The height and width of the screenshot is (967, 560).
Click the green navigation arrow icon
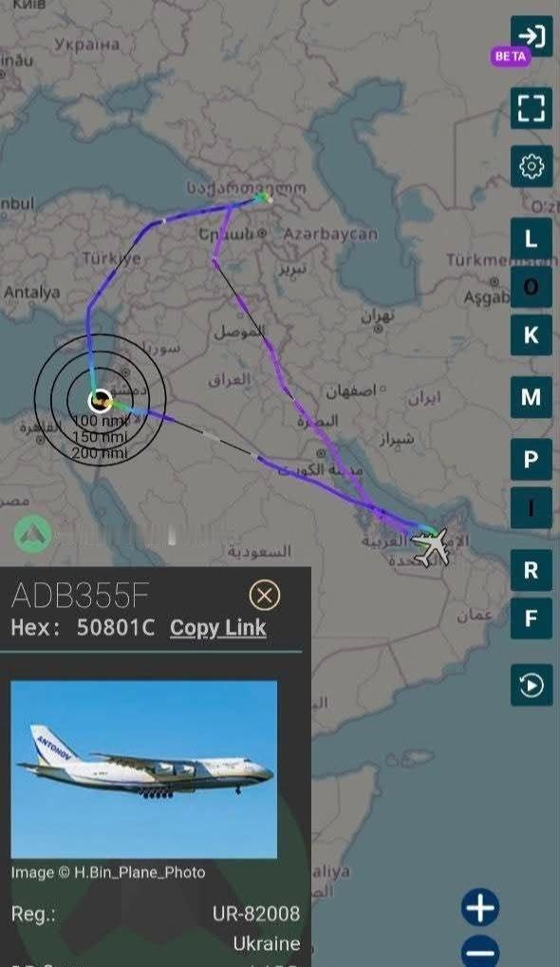[x=32, y=534]
